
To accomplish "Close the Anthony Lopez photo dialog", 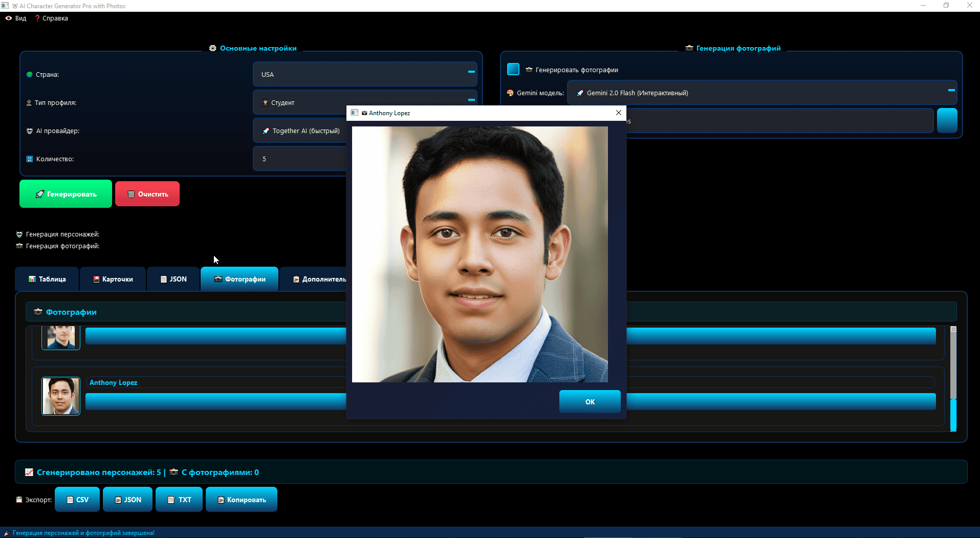I will 619,113.
